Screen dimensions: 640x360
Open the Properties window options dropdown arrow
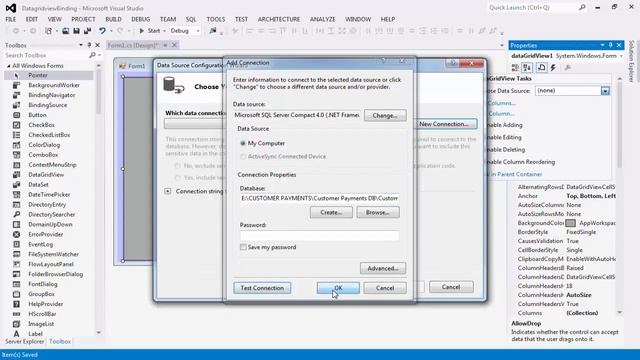coord(602,45)
